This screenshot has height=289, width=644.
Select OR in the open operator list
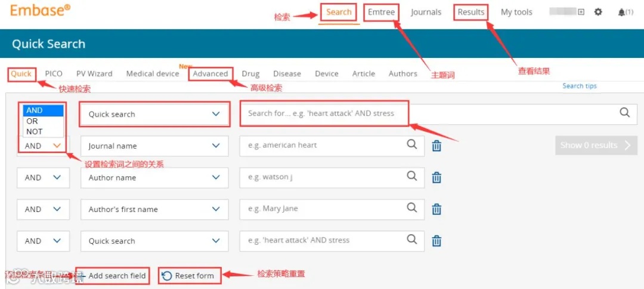pos(43,121)
